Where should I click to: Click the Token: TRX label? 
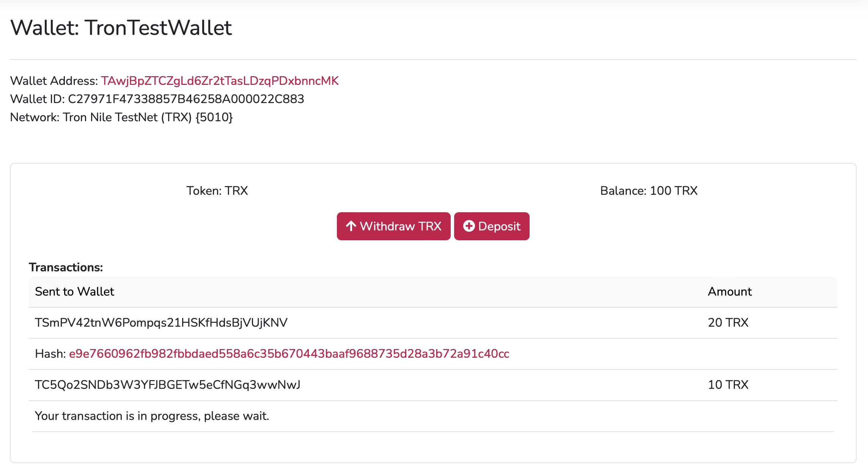click(217, 191)
